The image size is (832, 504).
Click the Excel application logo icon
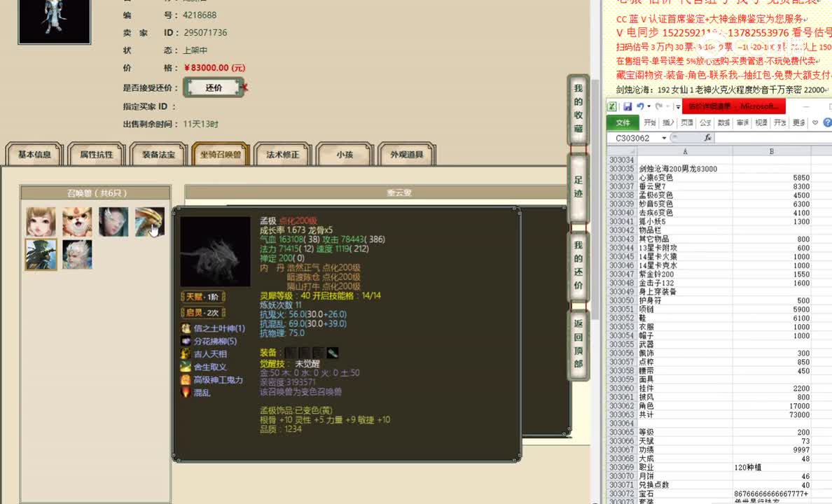pos(613,106)
